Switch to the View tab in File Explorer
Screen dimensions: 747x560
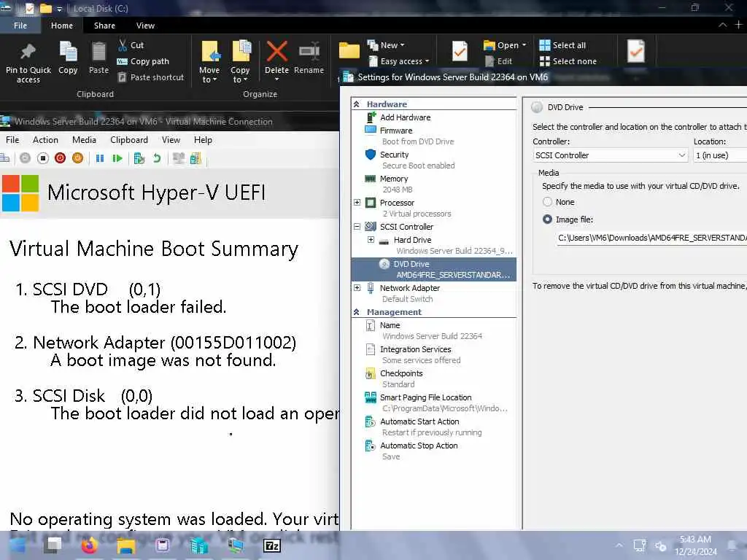pyautogui.click(x=145, y=26)
